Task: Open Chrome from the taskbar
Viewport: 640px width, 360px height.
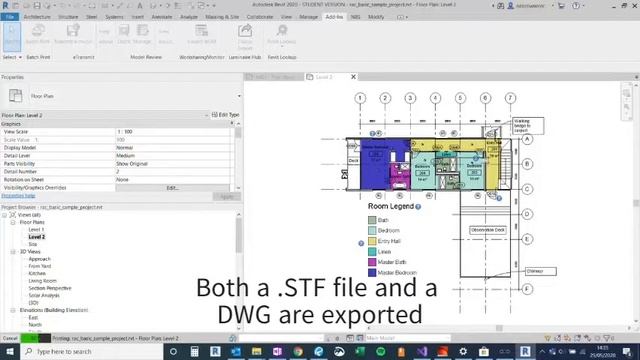Action: [x=298, y=351]
